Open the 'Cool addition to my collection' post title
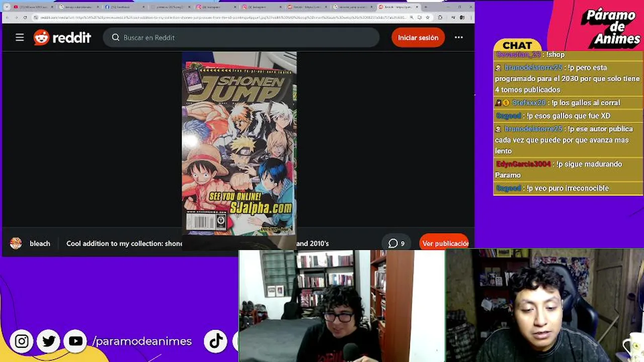This screenshot has height=362, width=644. coord(197,243)
